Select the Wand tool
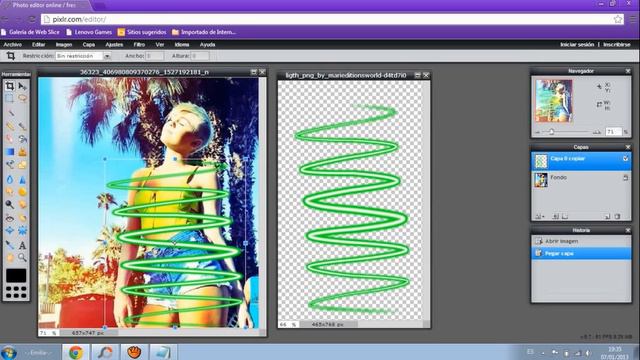Image resolution: width=640 pixels, height=360 pixels. [x=10, y=113]
